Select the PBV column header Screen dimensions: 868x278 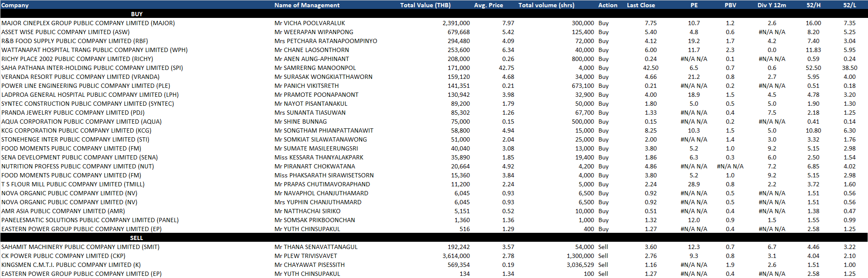[x=730, y=5]
